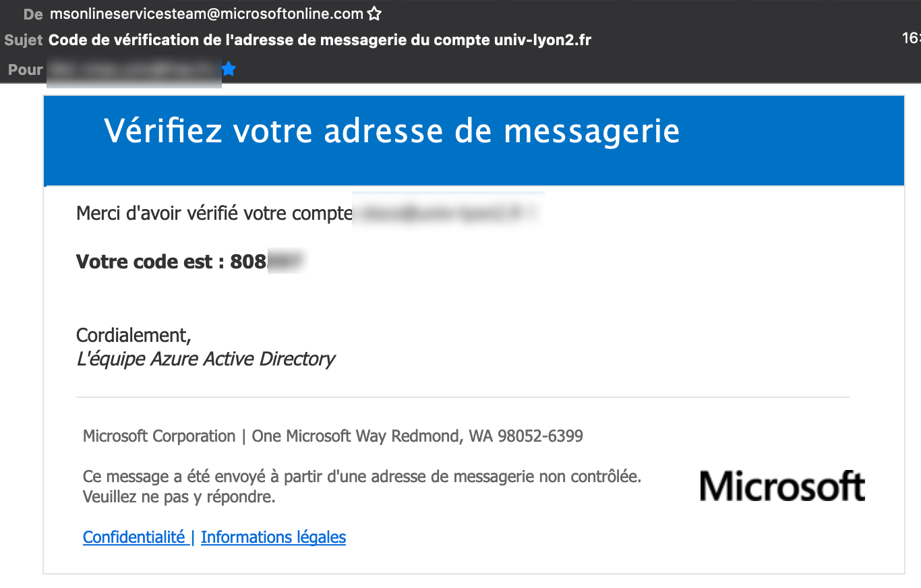Click the blue star beside the recipient
921x588 pixels.
[229, 69]
